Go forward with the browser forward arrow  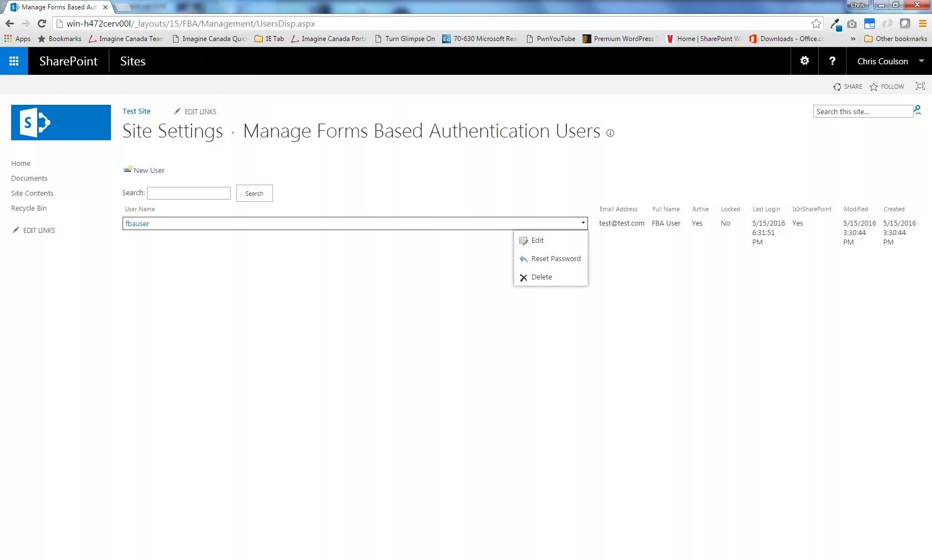coord(26,23)
